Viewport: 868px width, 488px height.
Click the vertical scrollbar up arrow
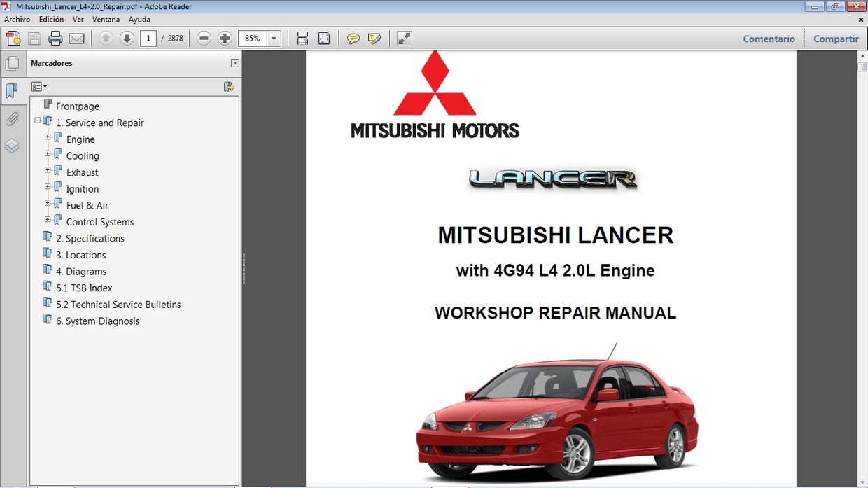pos(862,55)
